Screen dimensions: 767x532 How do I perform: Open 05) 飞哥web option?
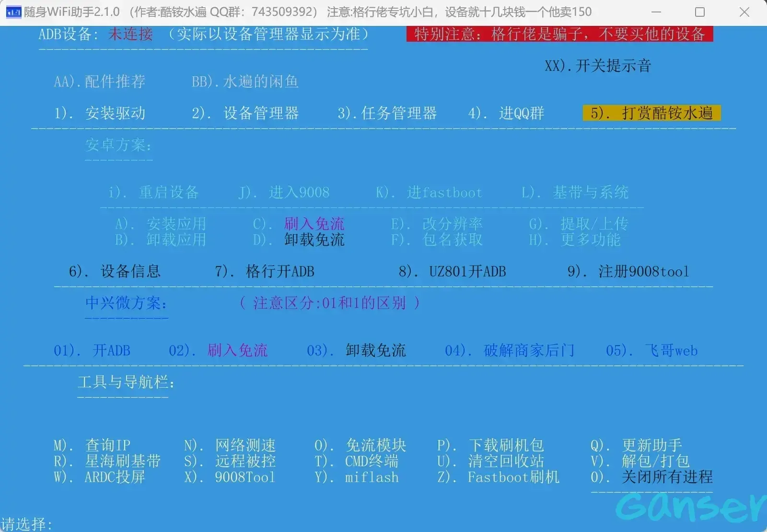click(651, 351)
